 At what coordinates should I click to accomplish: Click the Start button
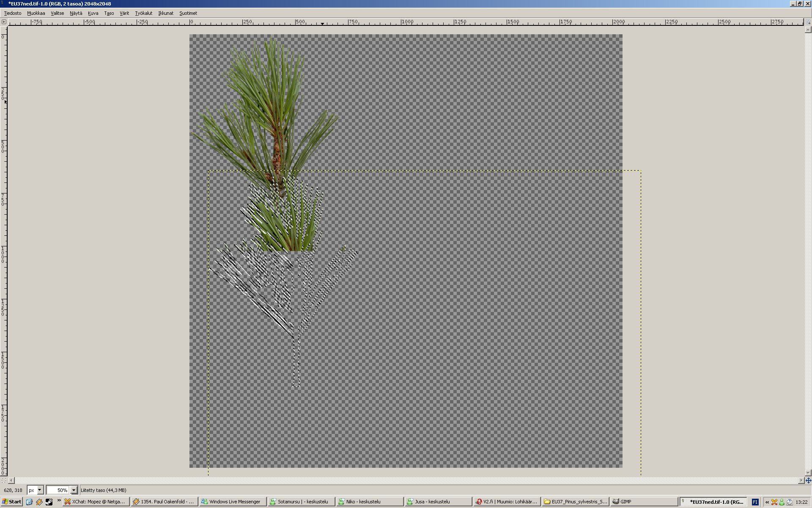[11, 502]
